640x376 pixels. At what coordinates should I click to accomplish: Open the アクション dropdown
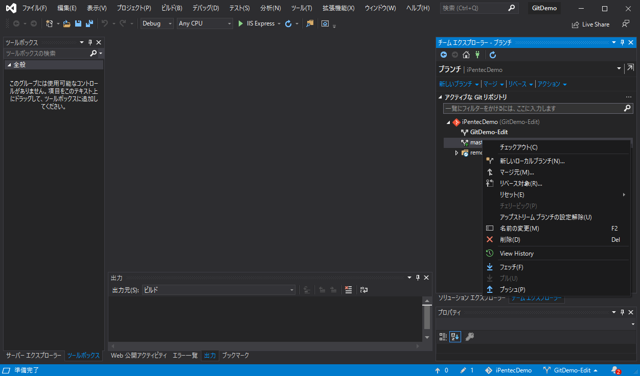pyautogui.click(x=552, y=84)
